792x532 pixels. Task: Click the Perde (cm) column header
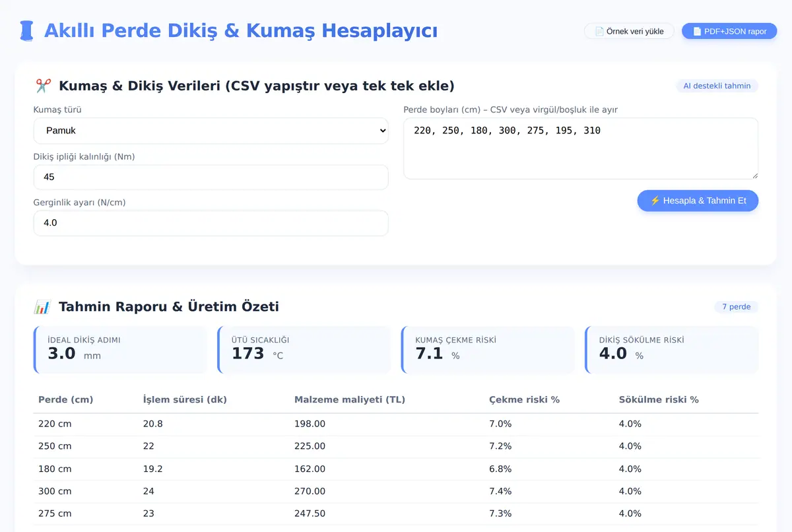65,400
